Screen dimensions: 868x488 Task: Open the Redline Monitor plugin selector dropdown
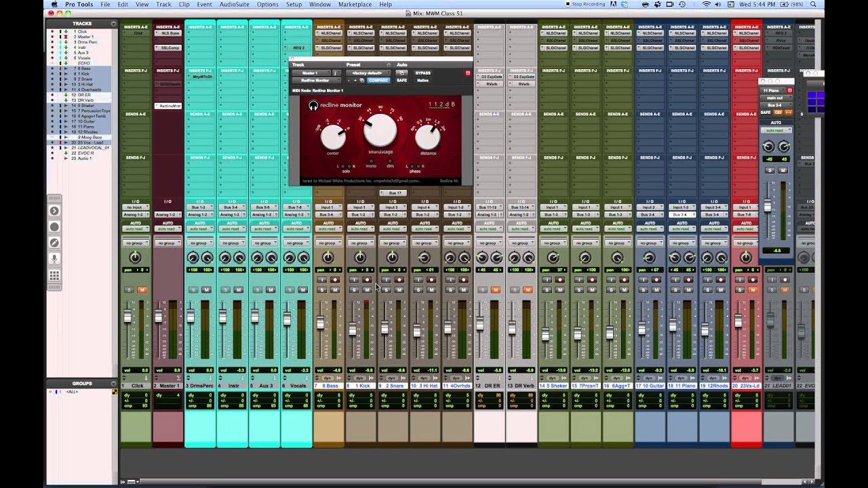316,80
